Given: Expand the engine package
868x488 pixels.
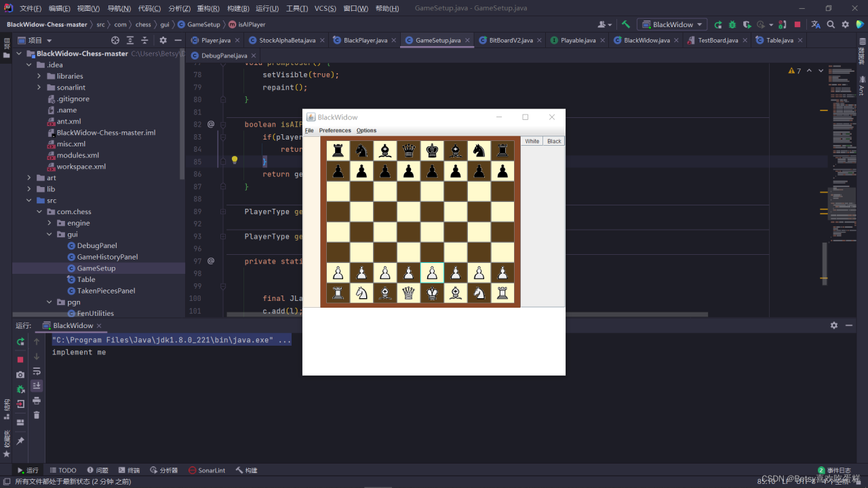Looking at the screenshot, I should 50,223.
